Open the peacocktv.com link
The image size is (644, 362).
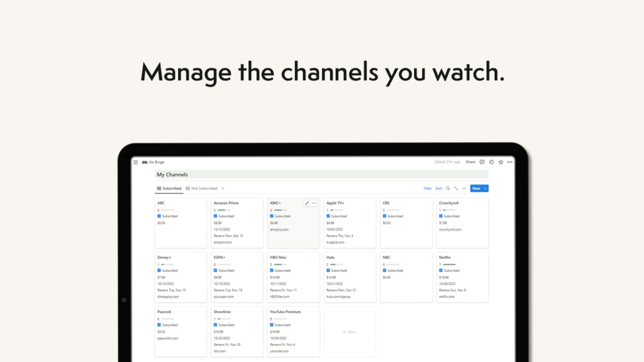point(168,338)
